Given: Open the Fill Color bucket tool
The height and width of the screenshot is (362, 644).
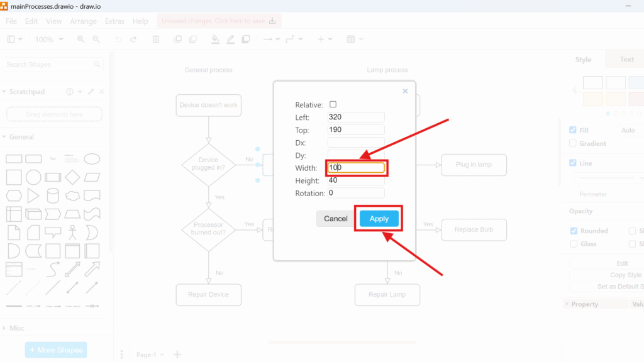Looking at the screenshot, I should point(215,39).
